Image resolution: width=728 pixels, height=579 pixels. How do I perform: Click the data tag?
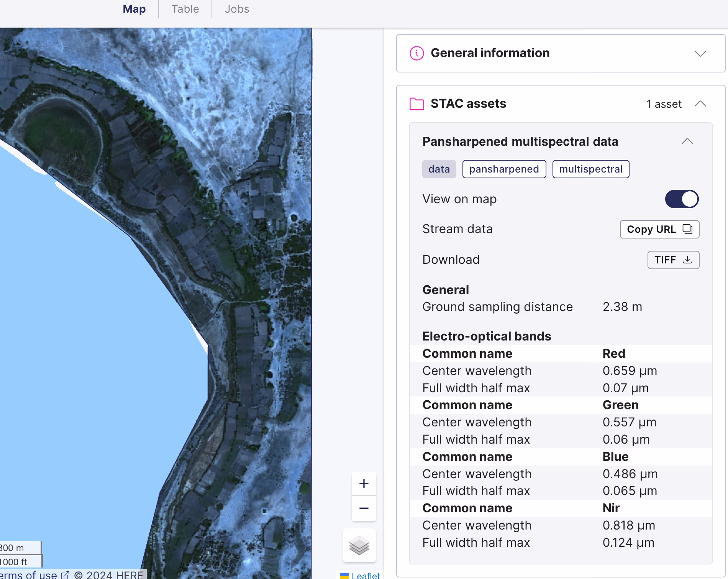point(439,169)
